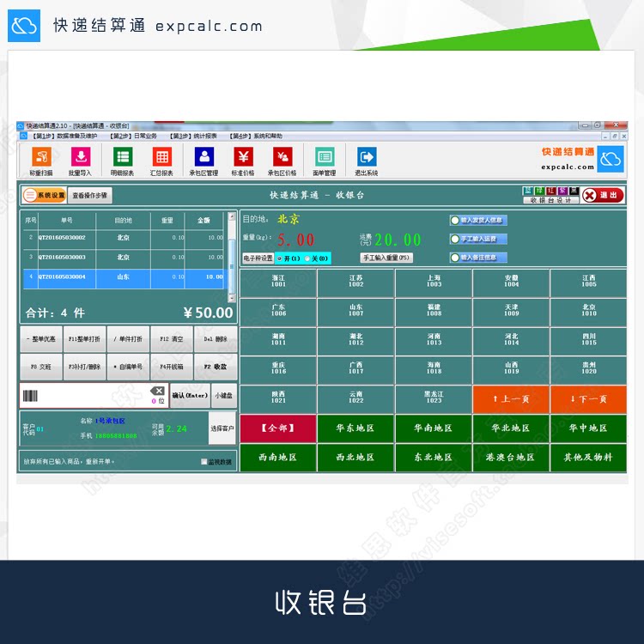The width and height of the screenshot is (644, 644).
Task: Open the 承包区价格 contract area price icon
Action: [283, 161]
